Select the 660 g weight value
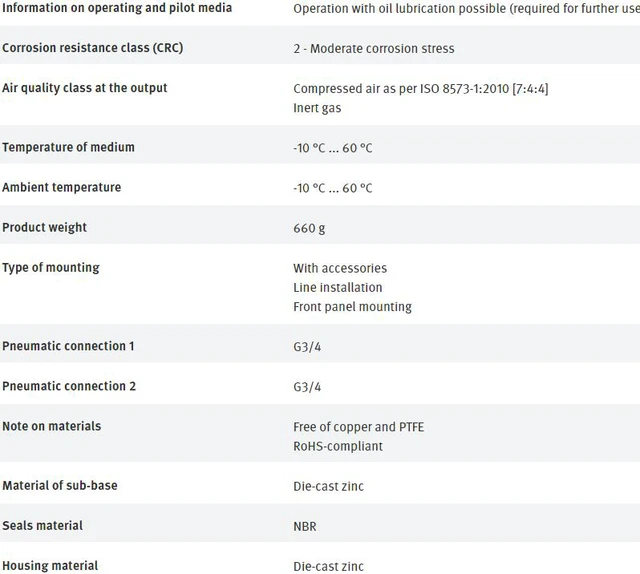Viewport: 640px width, 574px height. pyautogui.click(x=309, y=228)
